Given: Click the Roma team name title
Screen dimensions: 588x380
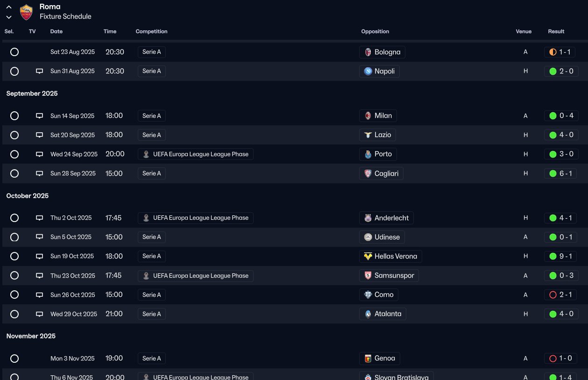Looking at the screenshot, I should tap(50, 7).
